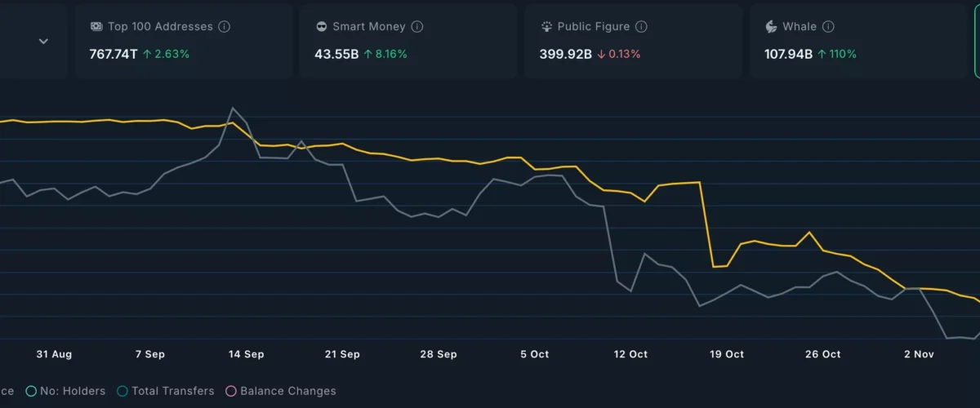
Task: Click the info icon beside Top 100 Addresses
Action: click(x=224, y=27)
